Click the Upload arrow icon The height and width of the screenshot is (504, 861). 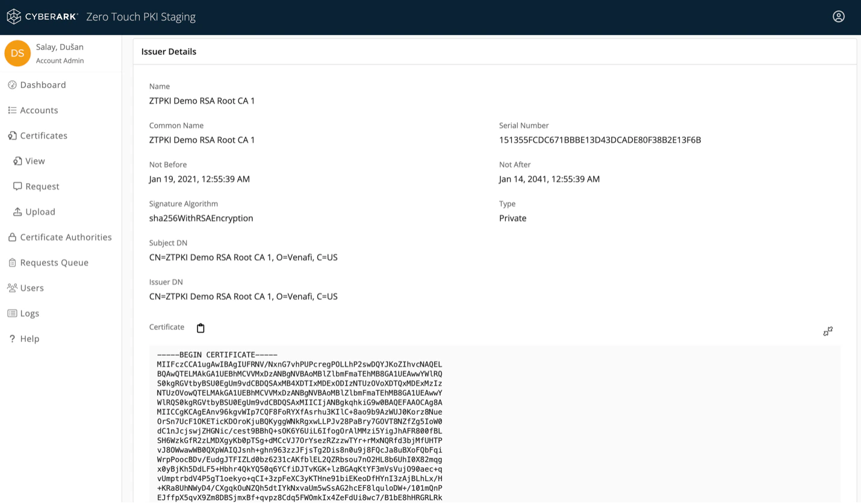17,211
